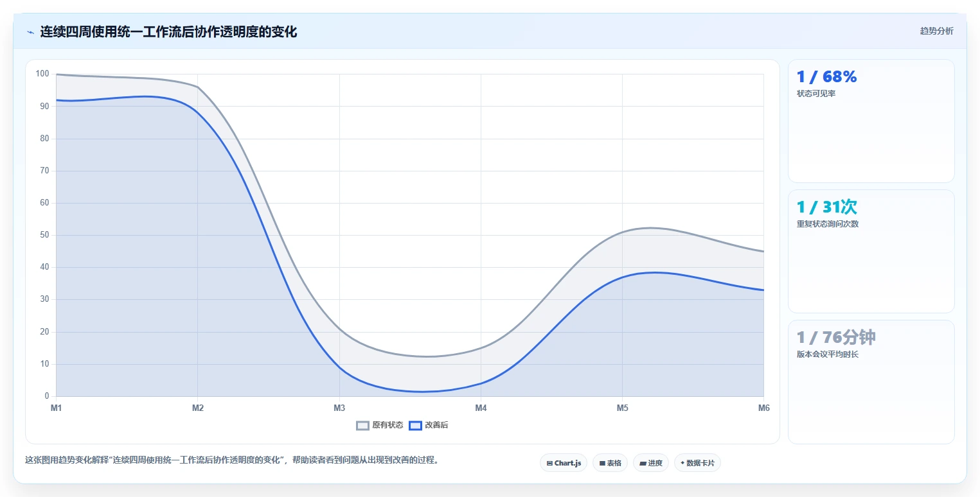The width and height of the screenshot is (980, 497).
Task: Click the 0 y-axis label
Action: tap(47, 396)
